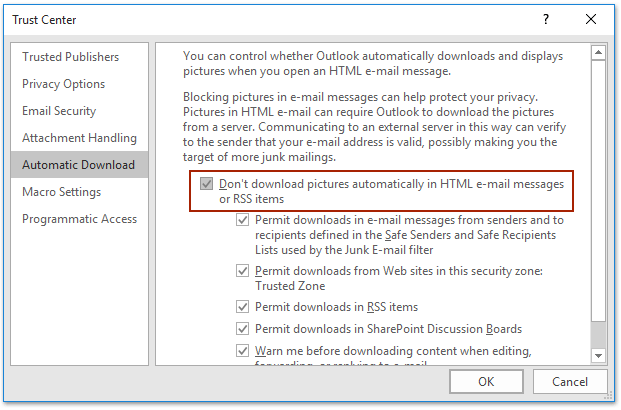Open Attachment Handling section
Viewport: 621px width, 410px height.
click(x=79, y=138)
